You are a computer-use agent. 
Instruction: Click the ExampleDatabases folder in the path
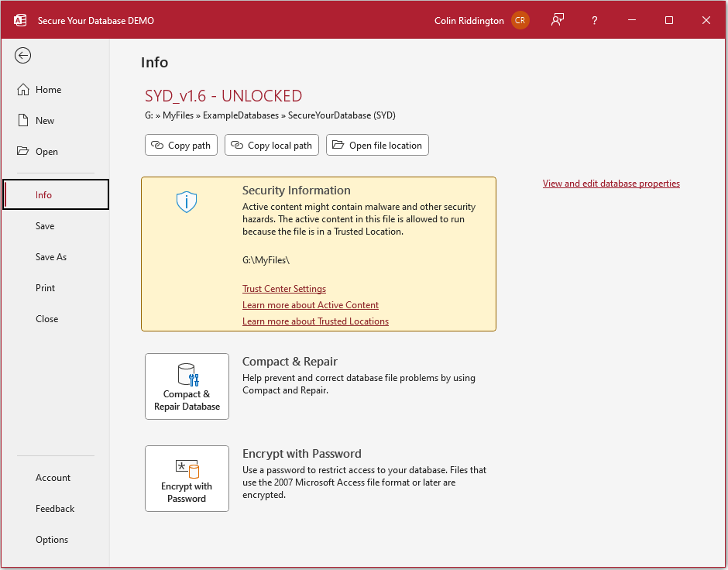tap(241, 115)
